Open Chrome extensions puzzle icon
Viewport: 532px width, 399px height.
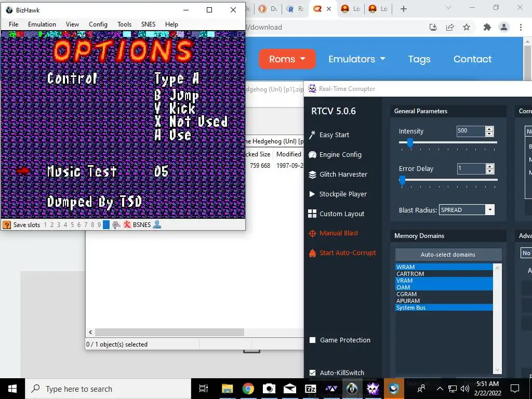tap(487, 27)
